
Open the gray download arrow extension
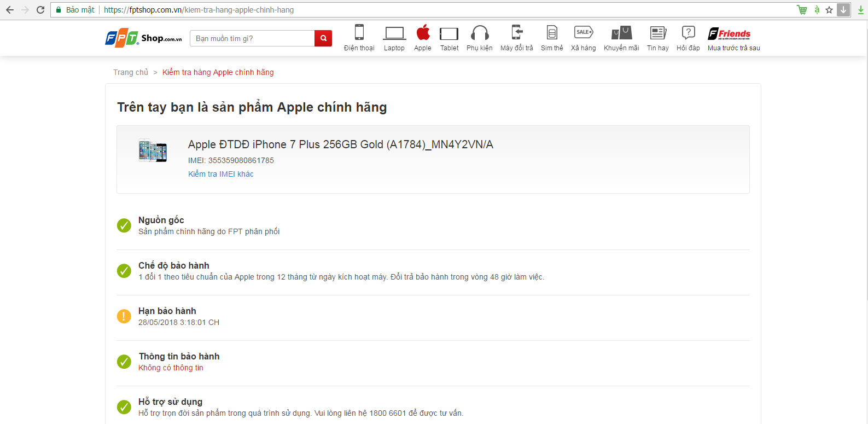coord(843,10)
